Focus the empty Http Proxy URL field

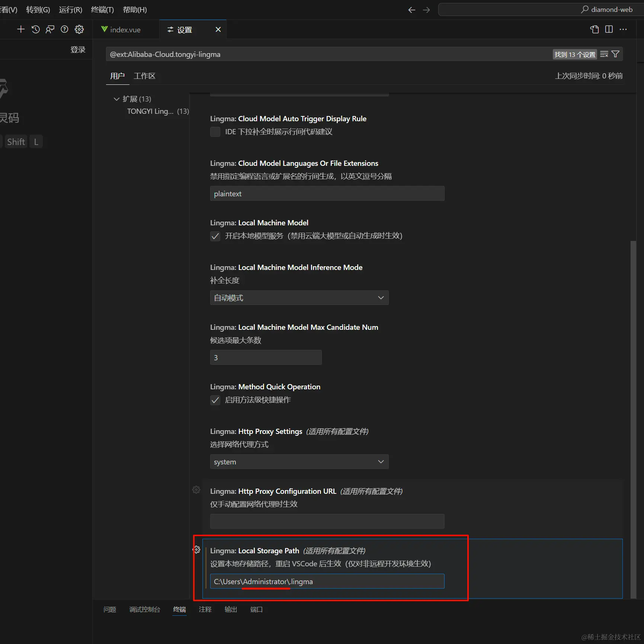click(327, 521)
